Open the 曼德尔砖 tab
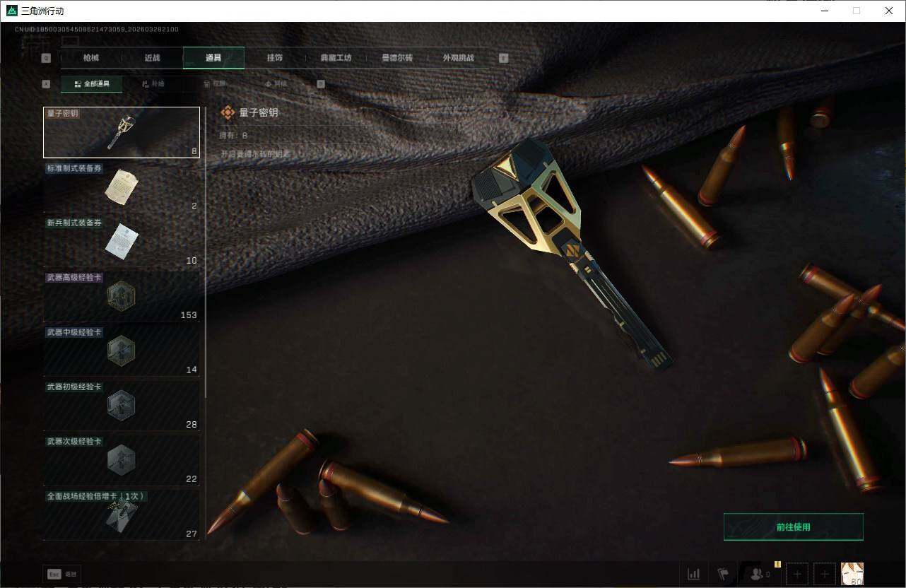Viewport: 906px width, 588px height. [396, 58]
